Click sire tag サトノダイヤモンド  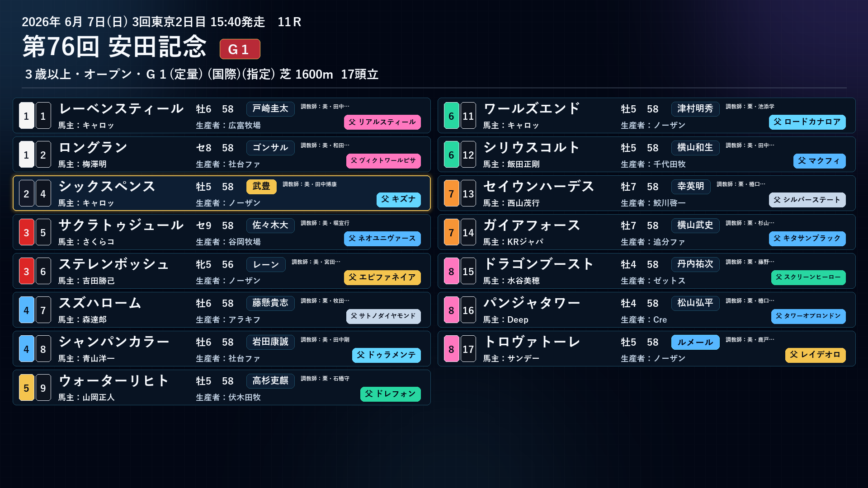383,316
